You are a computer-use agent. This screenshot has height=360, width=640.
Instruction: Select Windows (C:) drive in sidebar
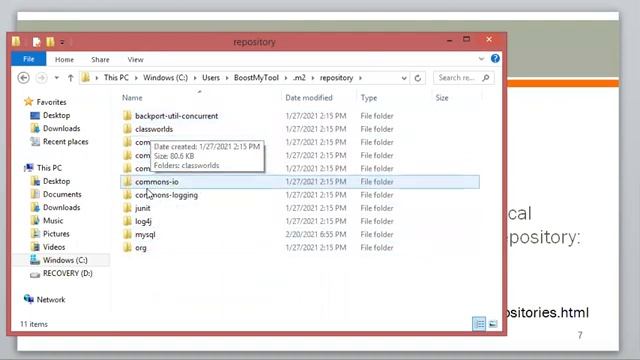(x=65, y=260)
